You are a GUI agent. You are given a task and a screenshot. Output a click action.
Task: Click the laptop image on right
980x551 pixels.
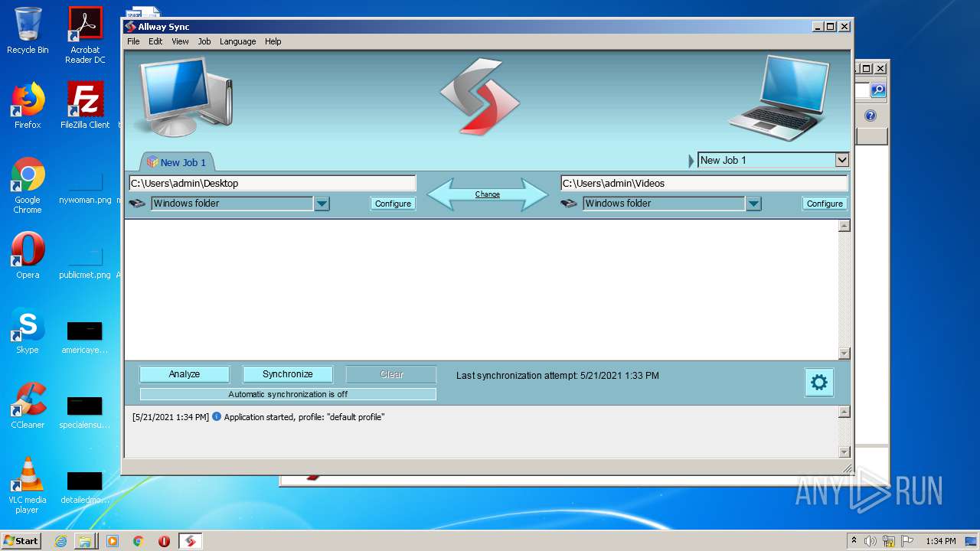[780, 98]
